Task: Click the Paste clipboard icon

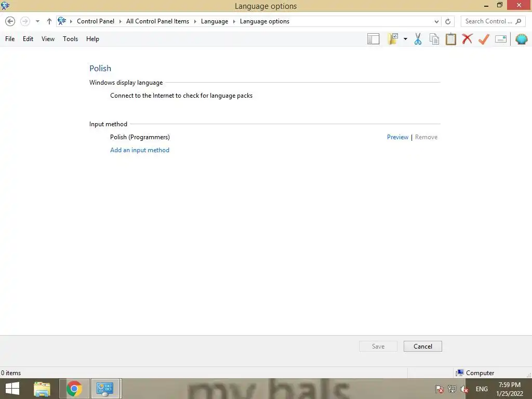Action: tap(450, 39)
